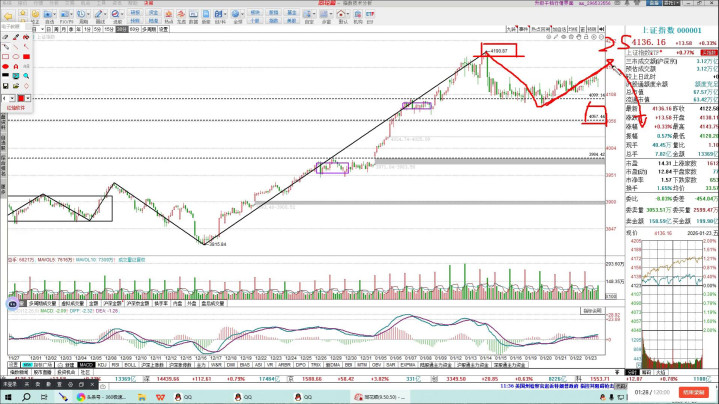Open Windows Start menu

click(8, 397)
